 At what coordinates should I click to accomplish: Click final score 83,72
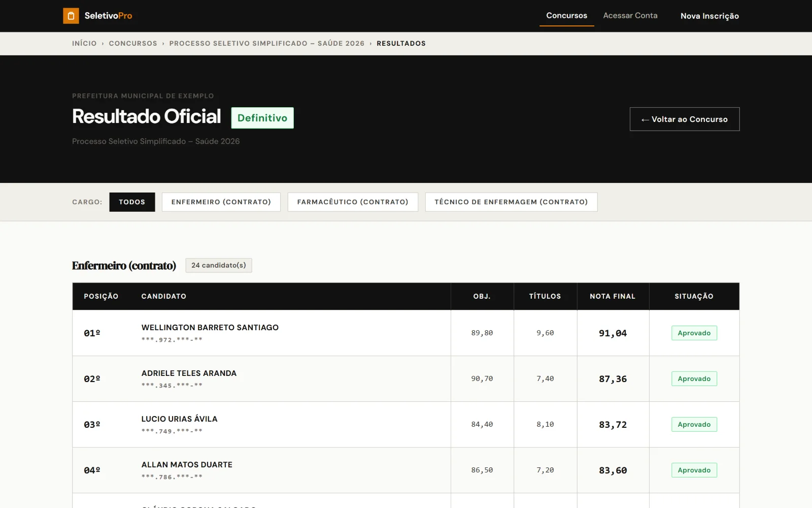click(x=613, y=425)
